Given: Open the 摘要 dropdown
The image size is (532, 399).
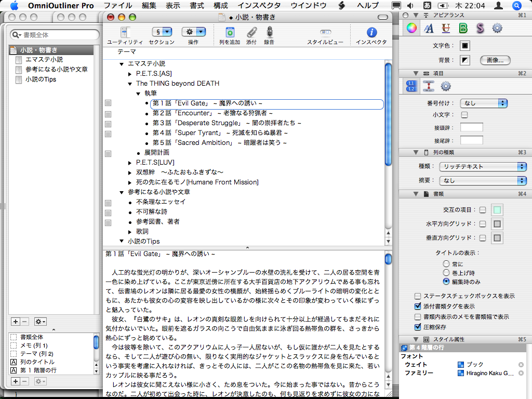Looking at the screenshot, I should [x=483, y=180].
